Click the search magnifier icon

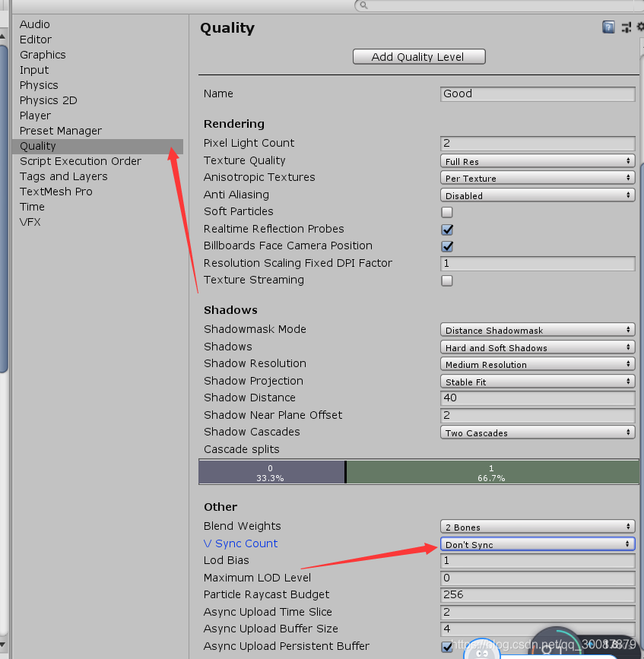(363, 5)
